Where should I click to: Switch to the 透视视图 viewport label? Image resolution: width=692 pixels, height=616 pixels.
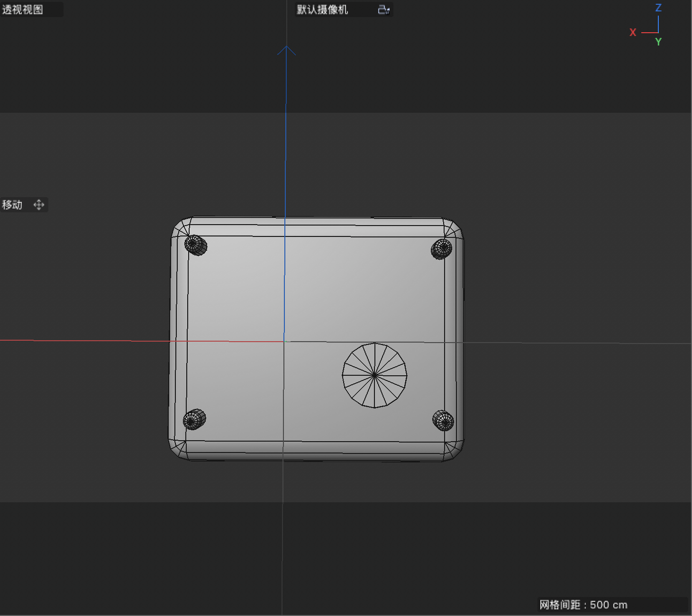click(x=21, y=9)
